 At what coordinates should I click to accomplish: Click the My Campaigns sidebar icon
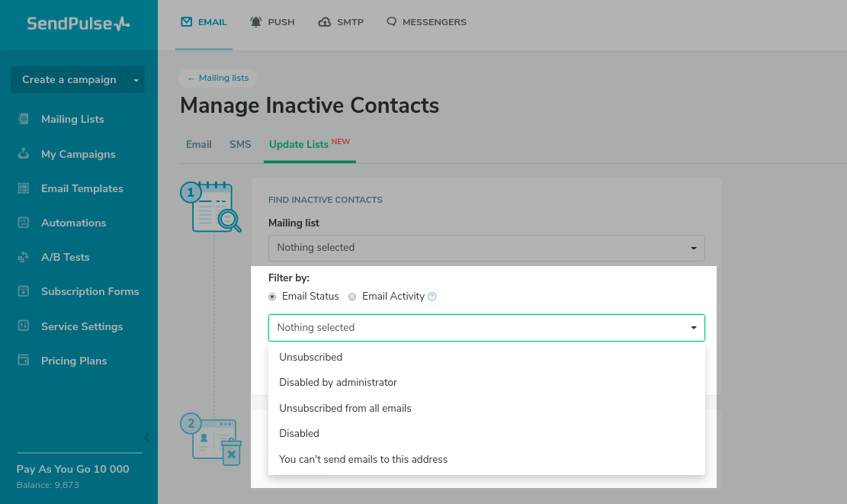(24, 154)
